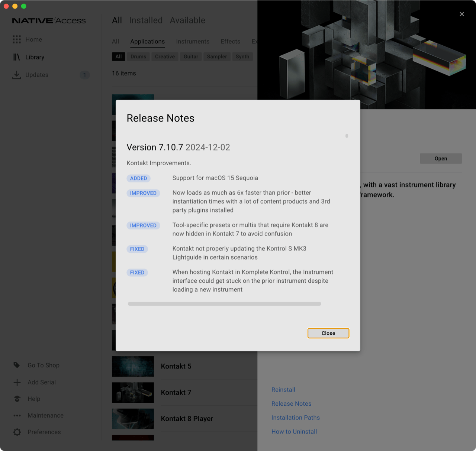Filter by the Sampler tag

click(217, 56)
